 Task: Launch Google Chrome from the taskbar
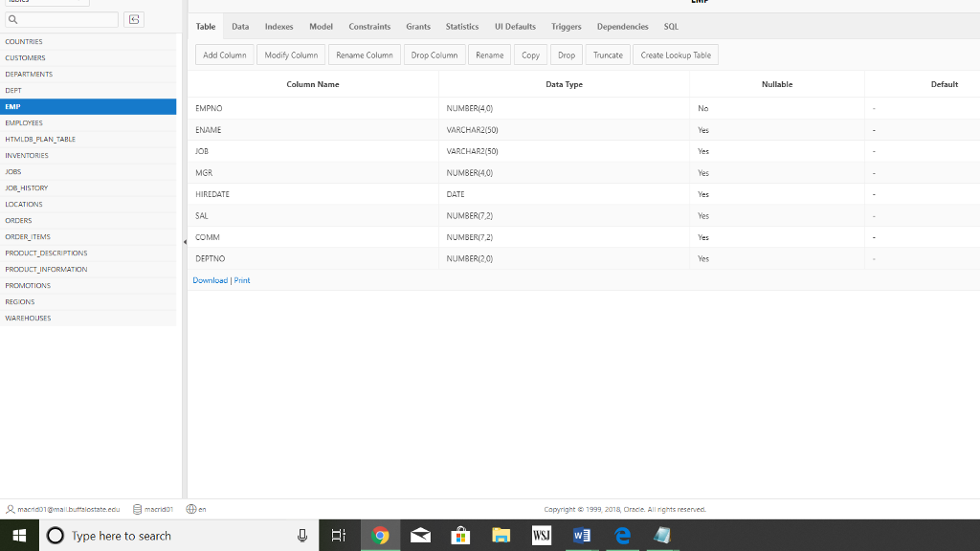[380, 535]
